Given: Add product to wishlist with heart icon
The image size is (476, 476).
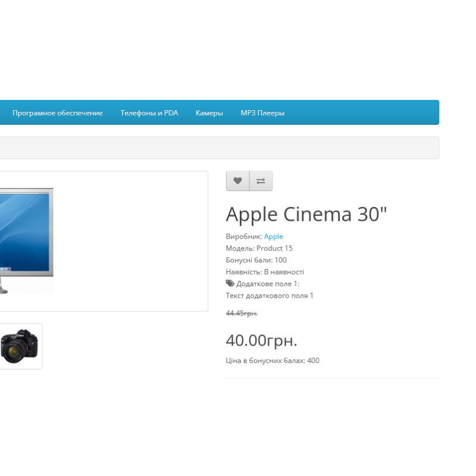Looking at the screenshot, I should click(237, 181).
